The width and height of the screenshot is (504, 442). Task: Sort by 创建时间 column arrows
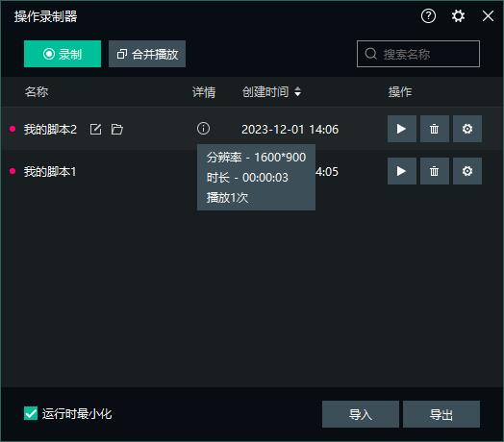click(x=297, y=91)
